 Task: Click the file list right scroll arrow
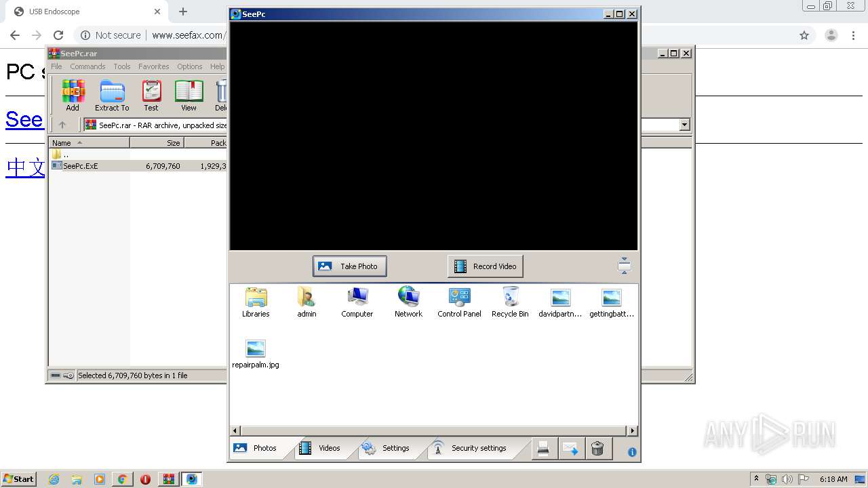coord(632,430)
